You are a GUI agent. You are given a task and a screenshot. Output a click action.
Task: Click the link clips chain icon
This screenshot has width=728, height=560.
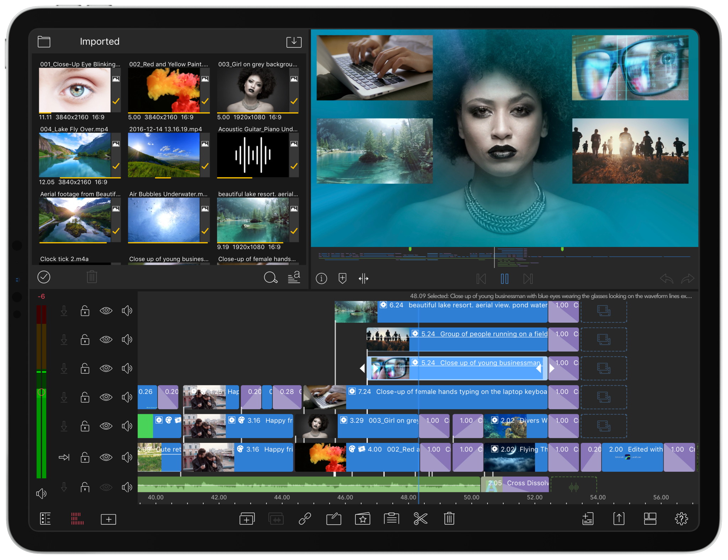pyautogui.click(x=305, y=519)
